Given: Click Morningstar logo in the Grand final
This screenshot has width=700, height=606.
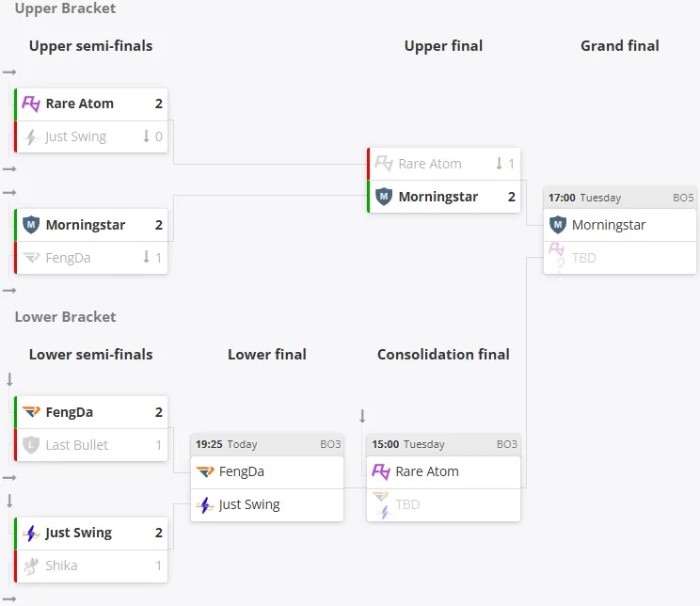Looking at the screenshot, I should [558, 225].
